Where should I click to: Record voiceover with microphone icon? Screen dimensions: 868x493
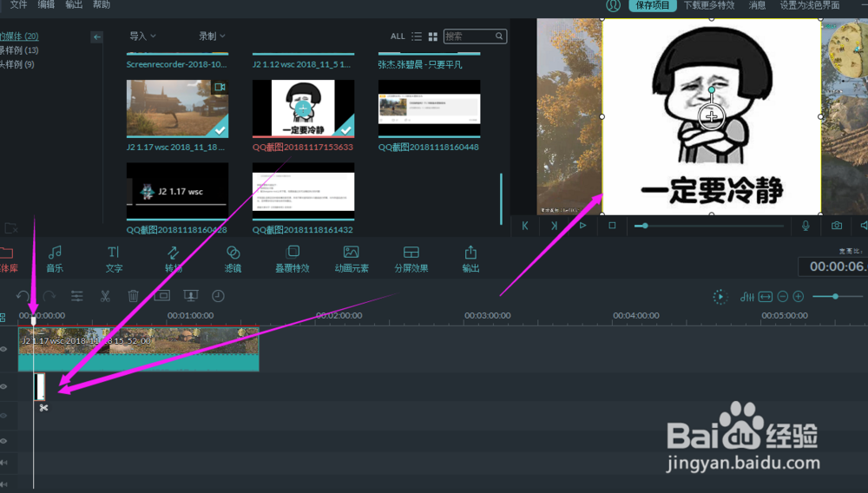point(806,226)
